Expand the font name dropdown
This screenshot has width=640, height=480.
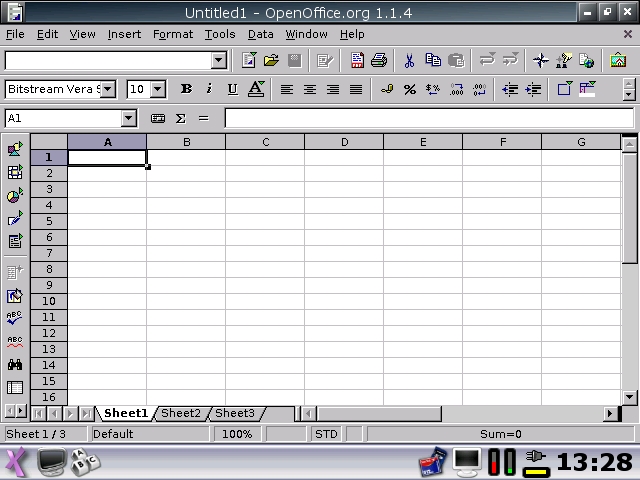coord(108,89)
